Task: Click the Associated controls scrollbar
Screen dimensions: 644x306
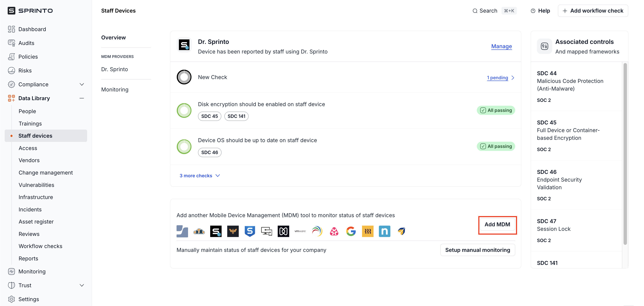Action: coord(625,154)
